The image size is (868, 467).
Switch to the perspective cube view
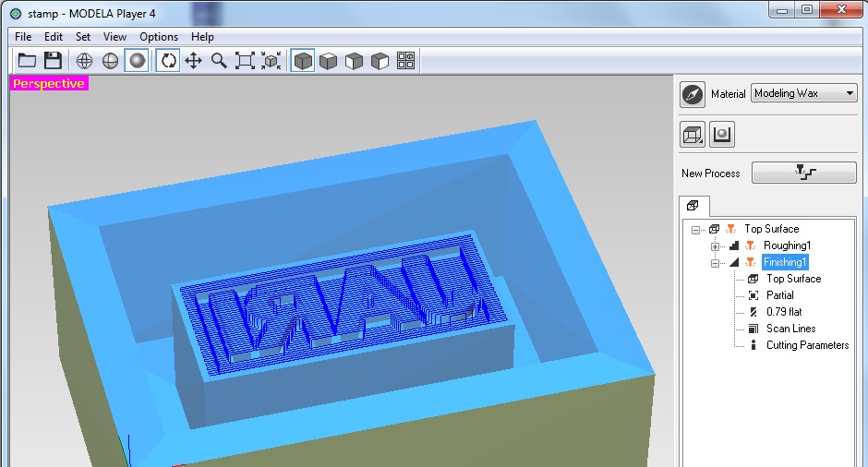coord(303,60)
